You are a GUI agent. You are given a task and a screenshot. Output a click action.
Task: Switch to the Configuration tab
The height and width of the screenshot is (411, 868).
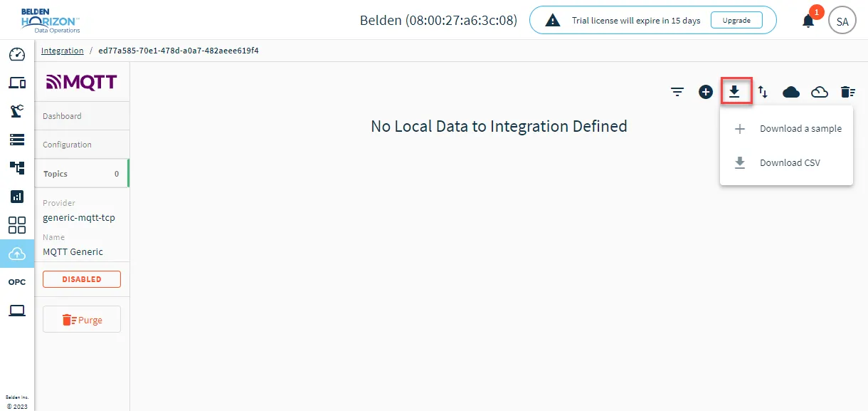click(82, 145)
